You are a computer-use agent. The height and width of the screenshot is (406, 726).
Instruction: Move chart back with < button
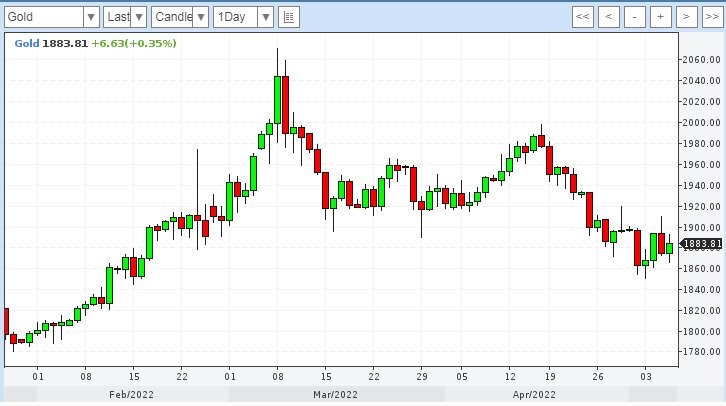click(x=608, y=17)
